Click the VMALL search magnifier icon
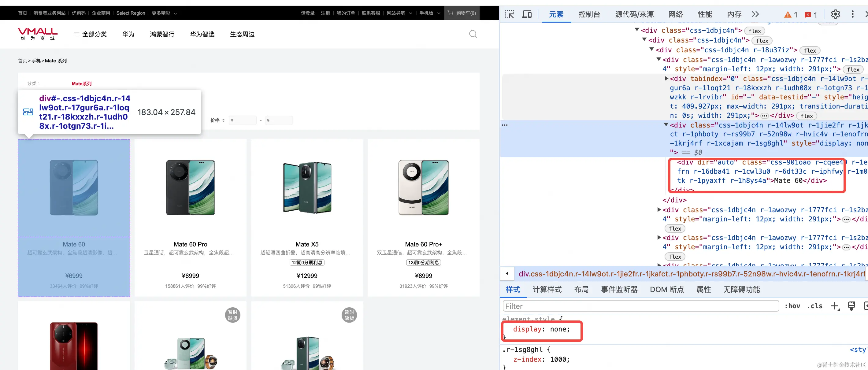The image size is (868, 370). coord(473,34)
